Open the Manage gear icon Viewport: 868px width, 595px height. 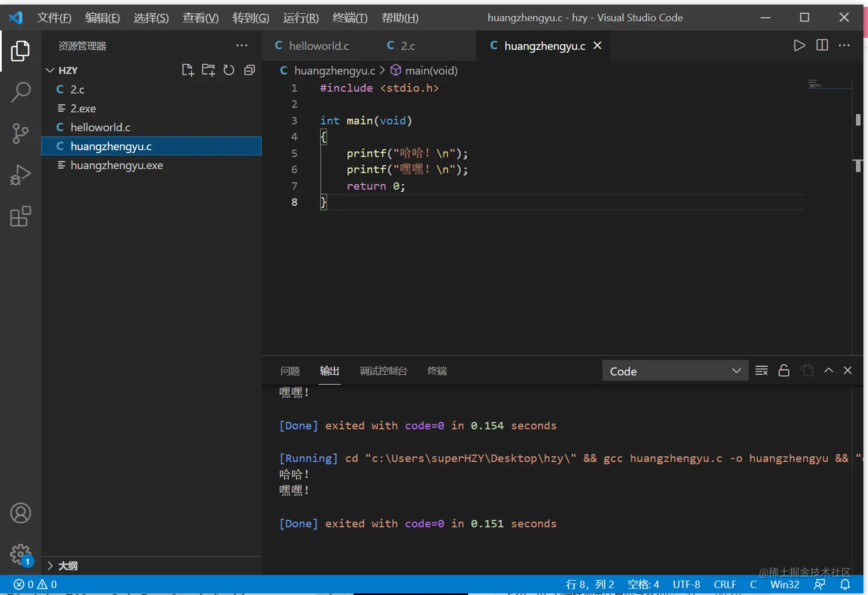click(x=20, y=554)
